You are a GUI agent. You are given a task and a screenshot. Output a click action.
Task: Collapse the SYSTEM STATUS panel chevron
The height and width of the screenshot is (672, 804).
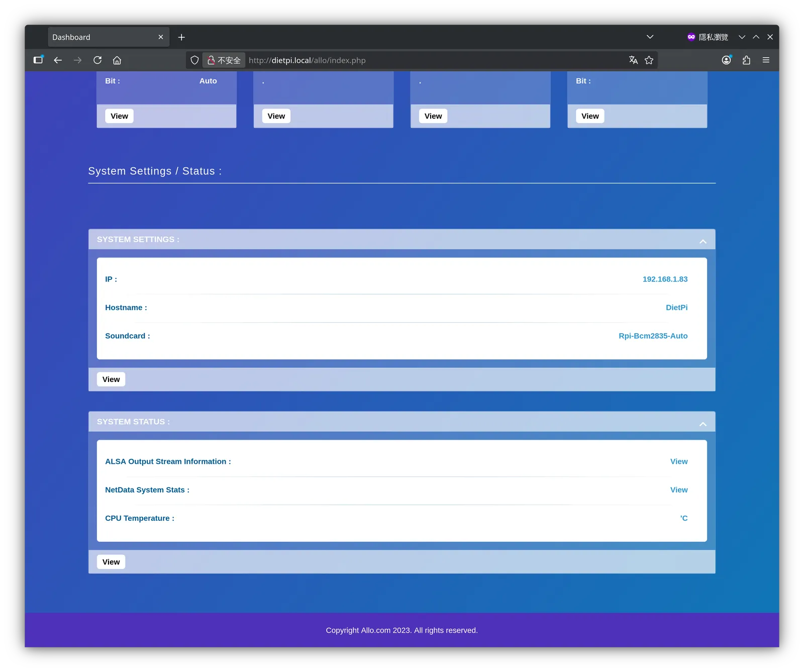[x=703, y=424]
